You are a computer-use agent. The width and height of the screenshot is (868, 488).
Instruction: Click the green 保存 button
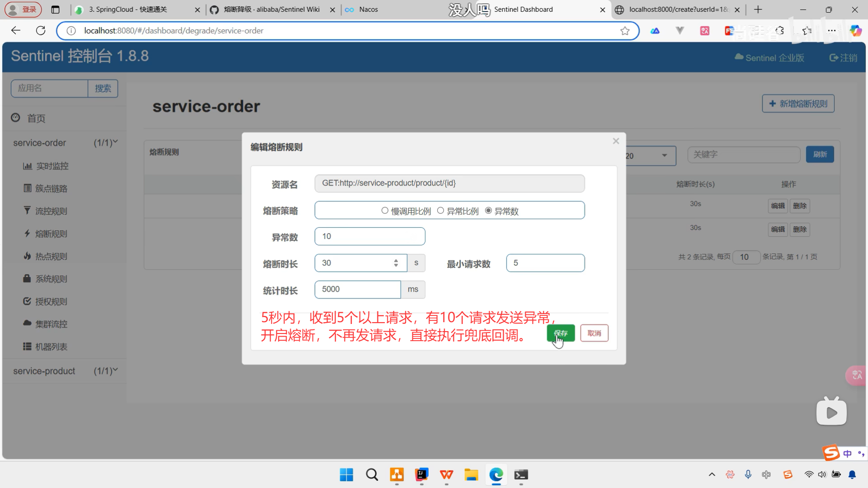(x=561, y=333)
